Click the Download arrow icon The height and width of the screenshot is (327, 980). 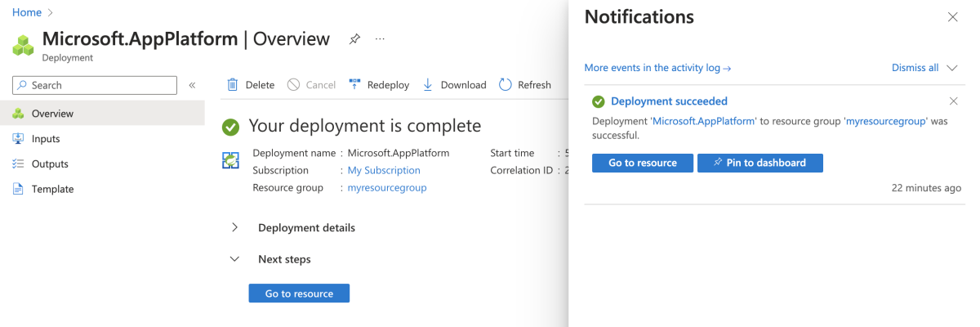coord(428,85)
